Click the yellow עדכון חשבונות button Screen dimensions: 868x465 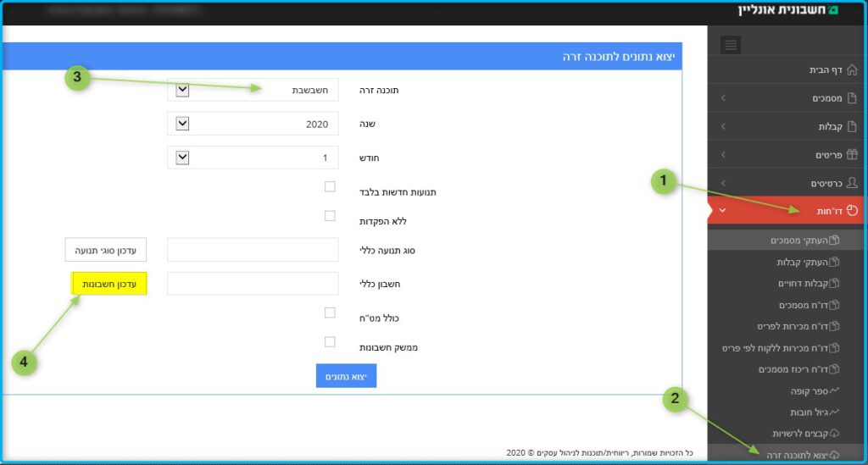pos(109,284)
